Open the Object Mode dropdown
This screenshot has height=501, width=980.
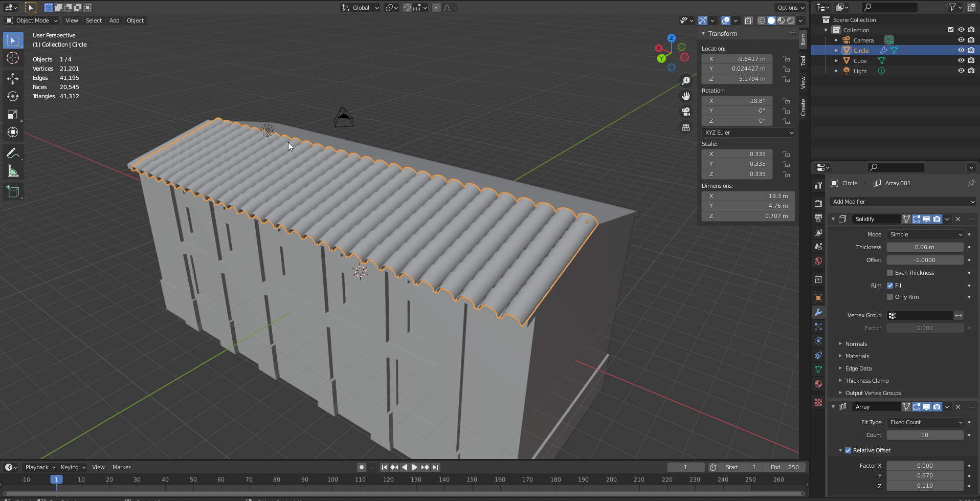(x=32, y=20)
